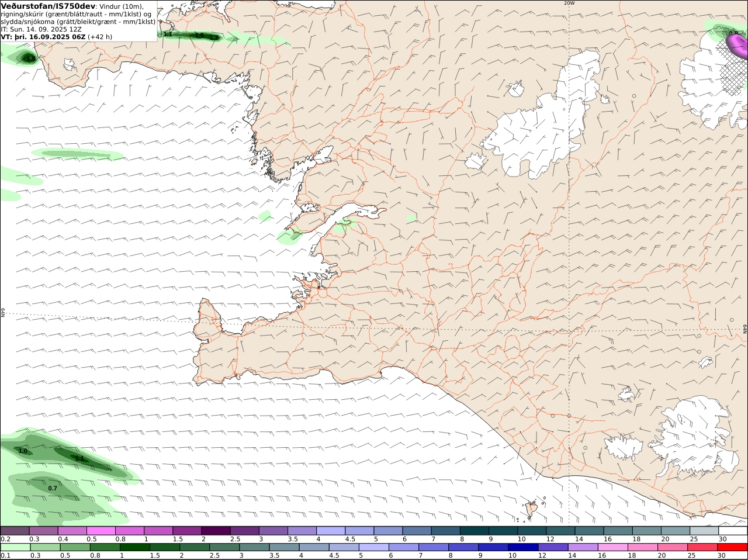The height and width of the screenshot is (560, 748).
Task: Click the Veðurstofan/IS750dev title text
Action: tap(49, 6)
